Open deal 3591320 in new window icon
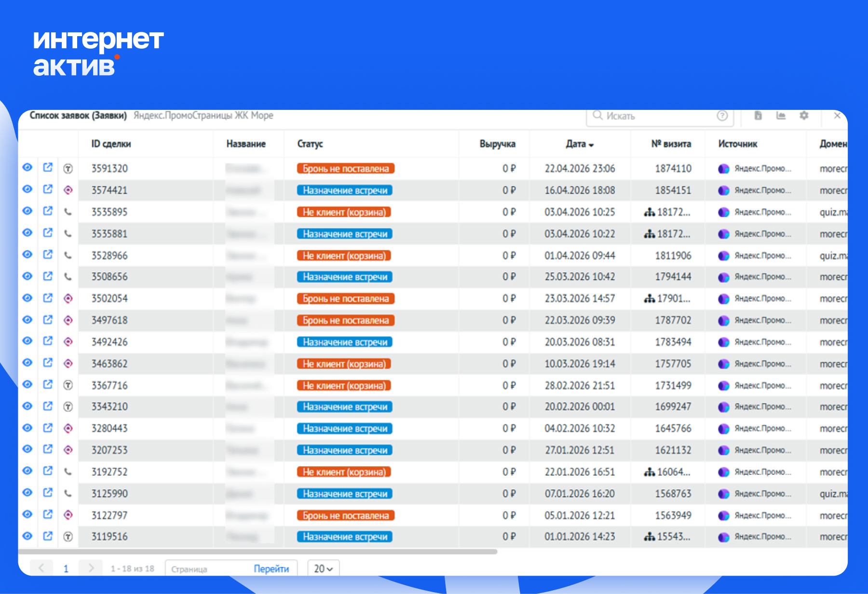Viewport: 868px width, 594px height. [x=48, y=167]
